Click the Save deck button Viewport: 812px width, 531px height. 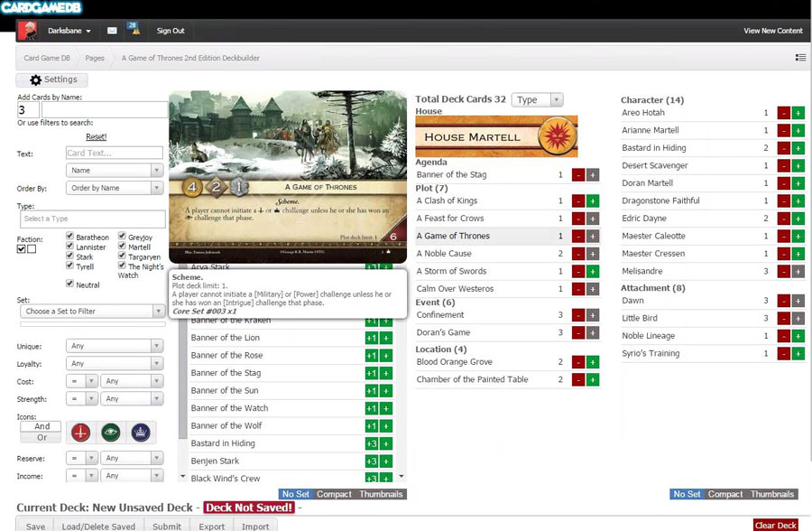click(x=36, y=526)
